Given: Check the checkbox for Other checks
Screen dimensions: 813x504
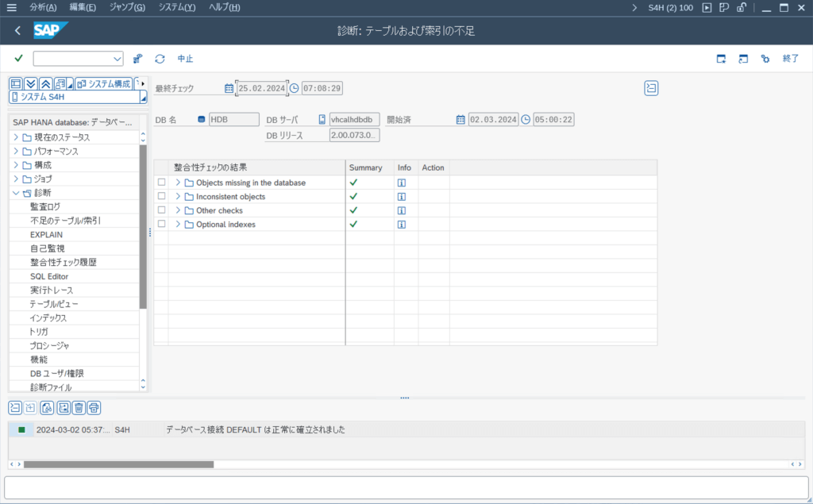Looking at the screenshot, I should [x=162, y=210].
